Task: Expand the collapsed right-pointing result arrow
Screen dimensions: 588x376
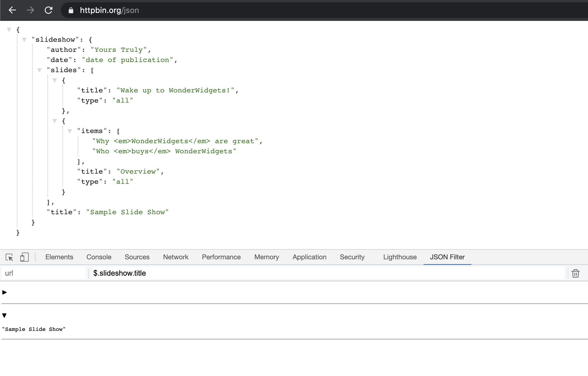Action: point(5,292)
